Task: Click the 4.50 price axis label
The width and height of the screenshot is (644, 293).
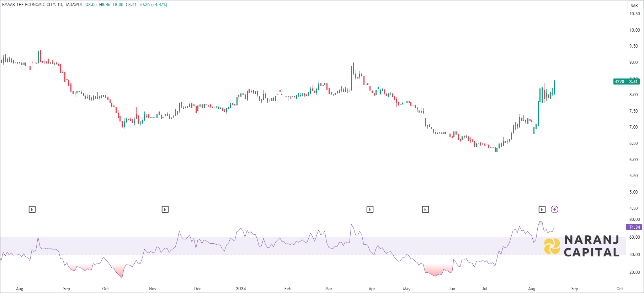Action: [x=633, y=208]
